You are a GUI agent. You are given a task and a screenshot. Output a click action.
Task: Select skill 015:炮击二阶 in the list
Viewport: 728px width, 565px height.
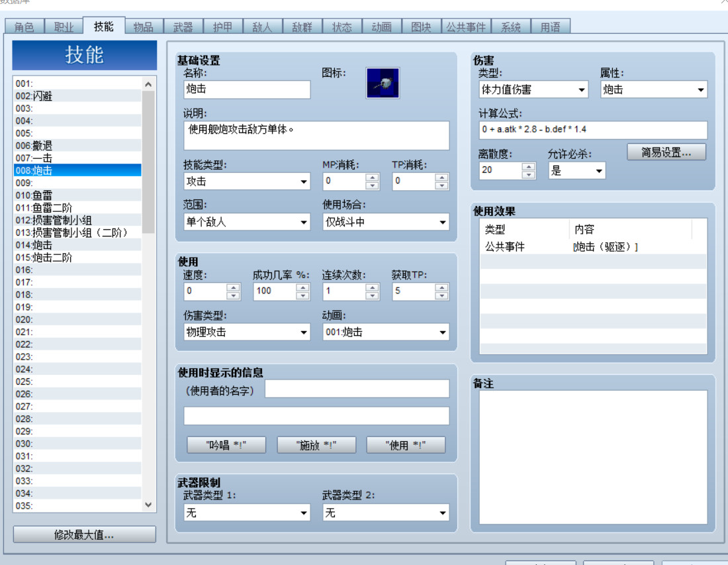pos(78,258)
